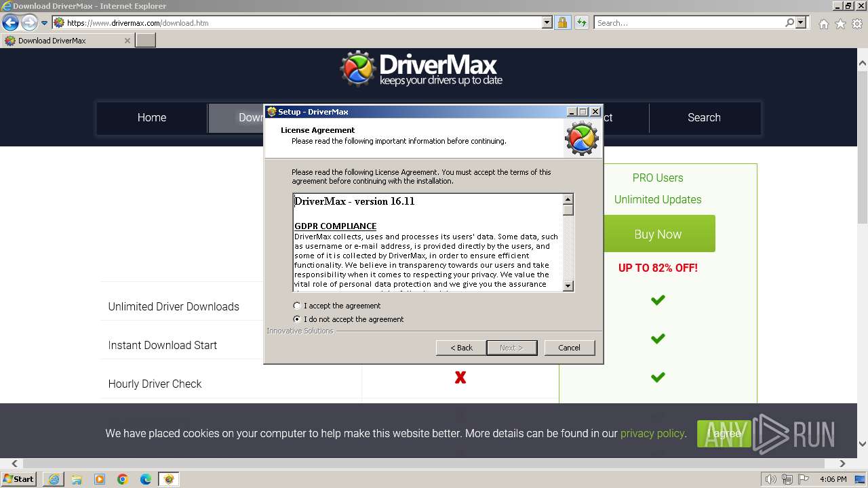The width and height of the screenshot is (868, 488).
Task: Click the red X for Hourly Driver Check
Action: tap(460, 378)
